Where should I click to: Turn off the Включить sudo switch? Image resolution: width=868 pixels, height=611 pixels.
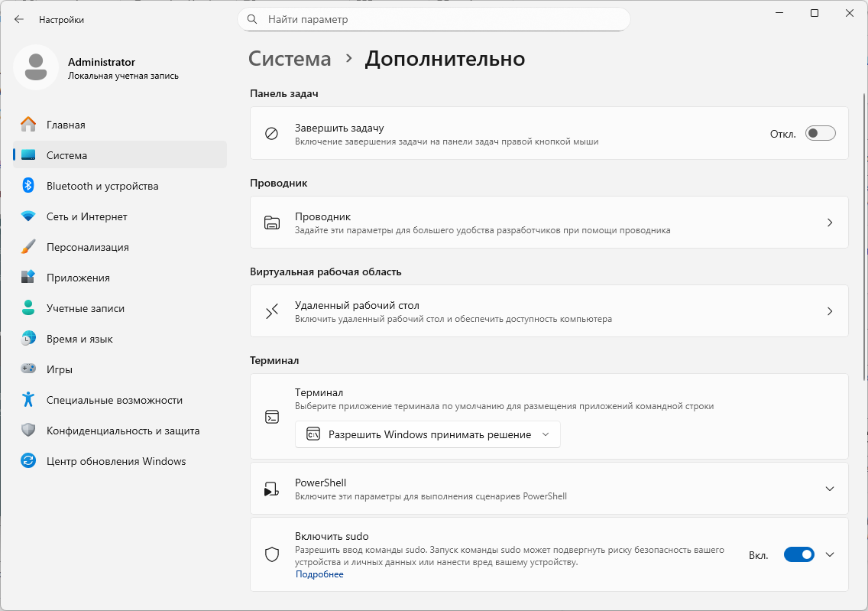[x=798, y=555]
